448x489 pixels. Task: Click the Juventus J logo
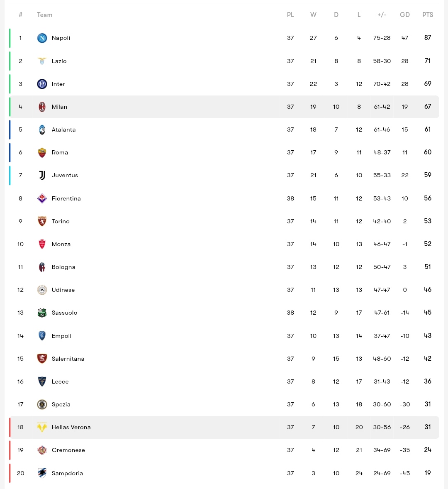(42, 175)
